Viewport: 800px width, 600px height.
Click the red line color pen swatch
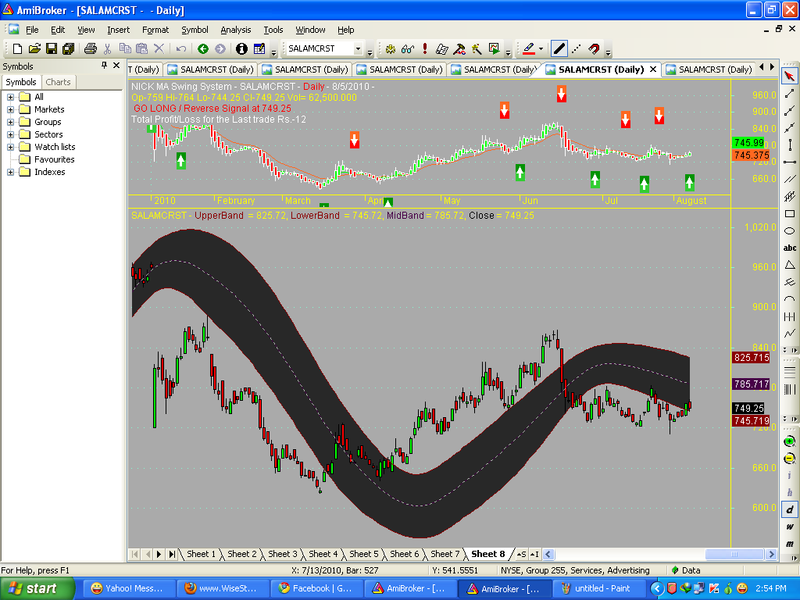click(529, 49)
